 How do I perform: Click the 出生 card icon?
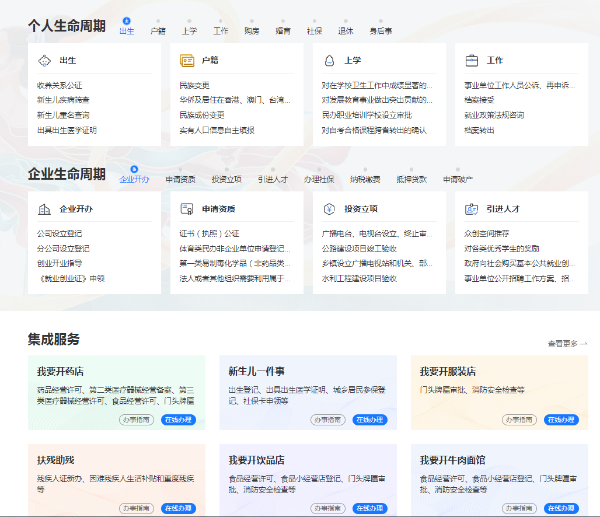point(45,60)
